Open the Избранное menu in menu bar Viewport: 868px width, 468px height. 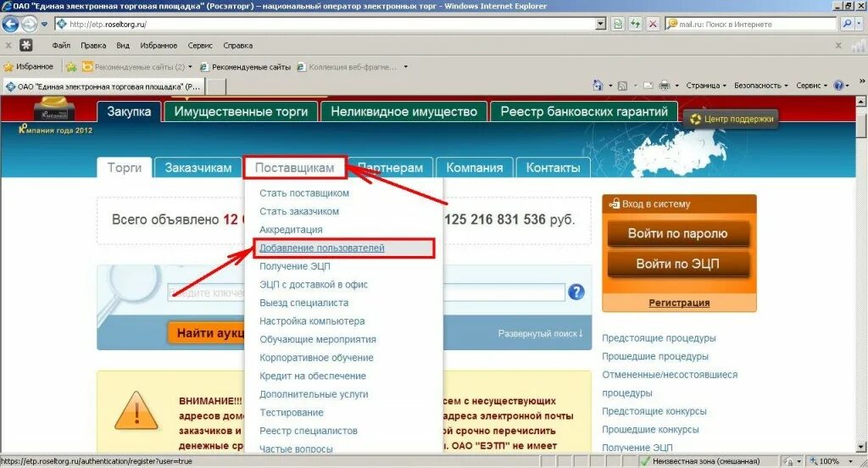click(159, 46)
